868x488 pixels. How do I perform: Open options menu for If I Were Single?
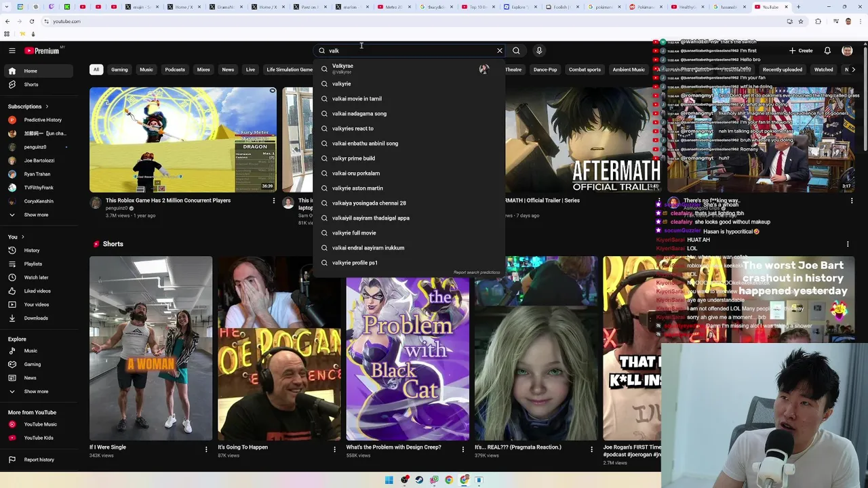point(206,449)
